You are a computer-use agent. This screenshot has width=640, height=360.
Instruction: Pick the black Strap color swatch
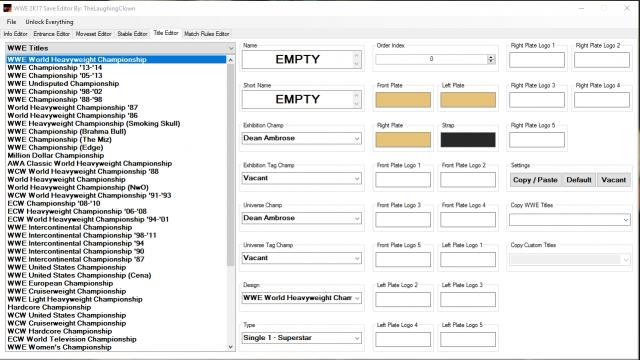point(468,140)
